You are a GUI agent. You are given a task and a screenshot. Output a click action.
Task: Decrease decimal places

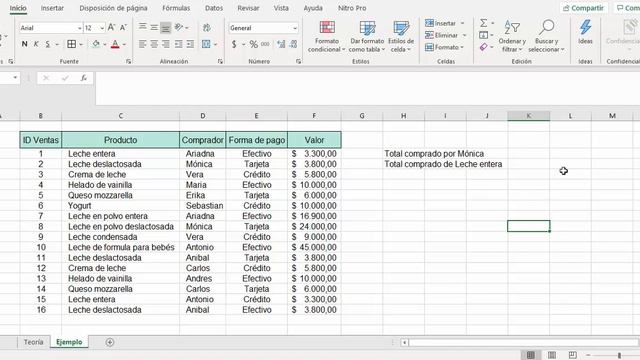(293, 44)
